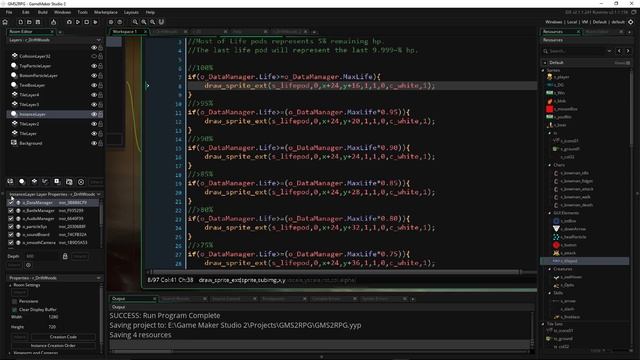
Task: Toggle the Clear Display Buffer checkbox
Action: point(15,309)
